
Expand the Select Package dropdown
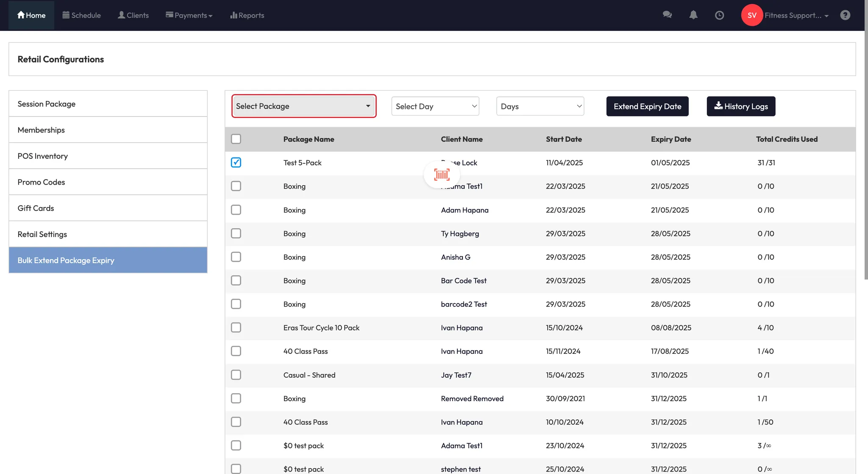coord(303,106)
